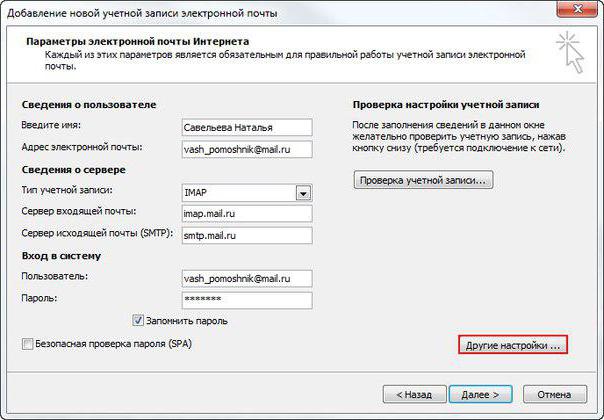
Task: Click the email address input field
Action: coord(246,148)
